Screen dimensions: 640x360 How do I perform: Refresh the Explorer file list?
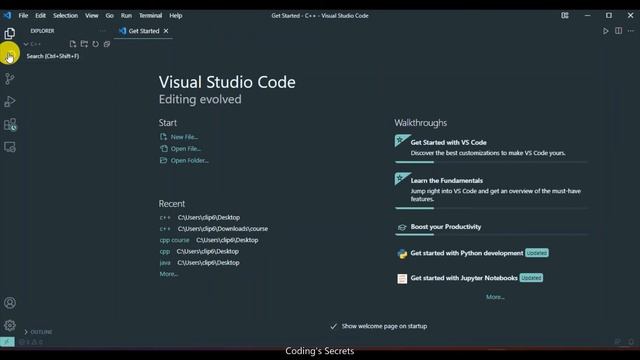click(x=96, y=44)
